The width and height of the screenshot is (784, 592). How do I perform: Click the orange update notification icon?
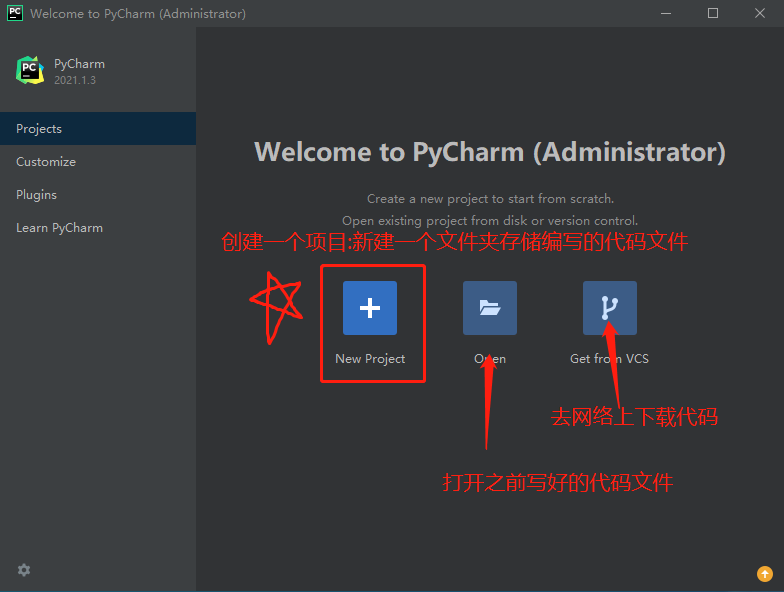tap(764, 574)
